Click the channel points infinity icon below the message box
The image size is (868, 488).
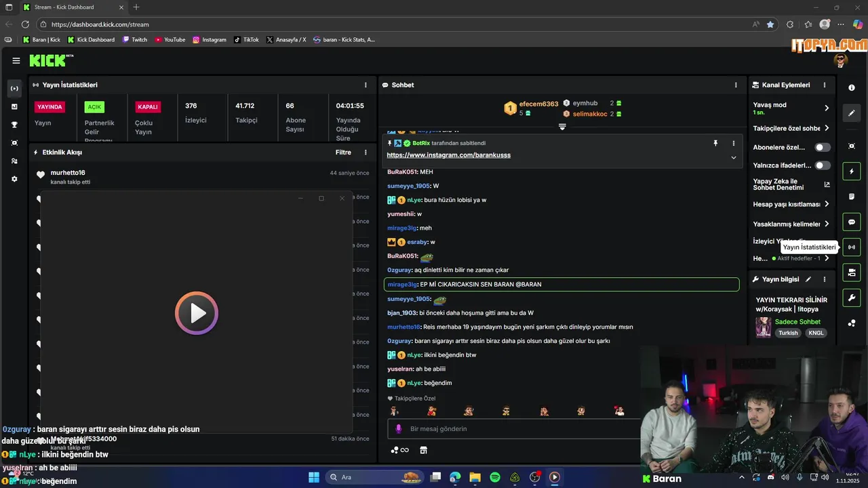(399, 450)
